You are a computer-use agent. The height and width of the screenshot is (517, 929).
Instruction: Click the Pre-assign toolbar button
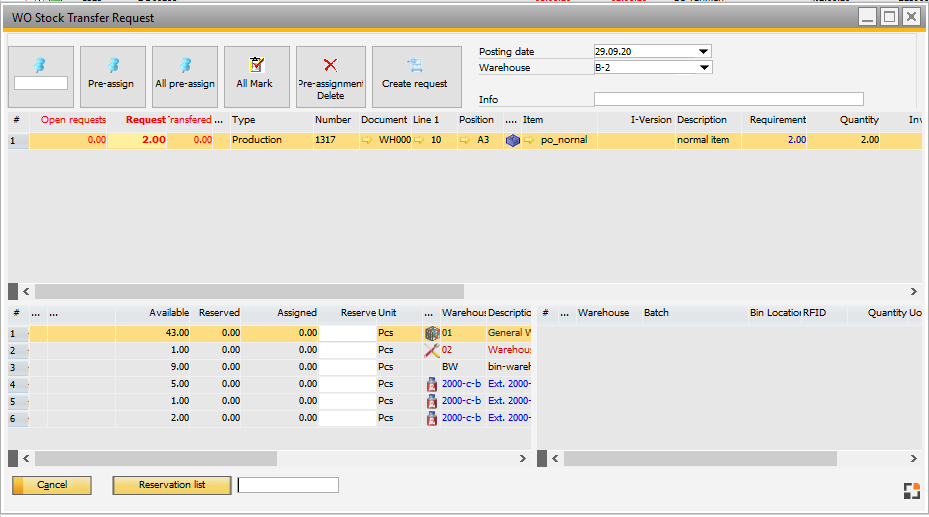[x=112, y=76]
